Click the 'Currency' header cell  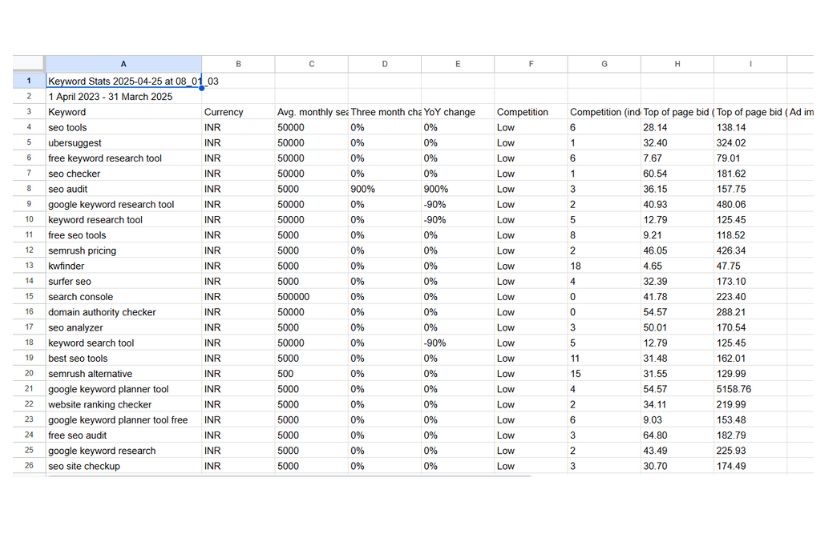coord(238,112)
